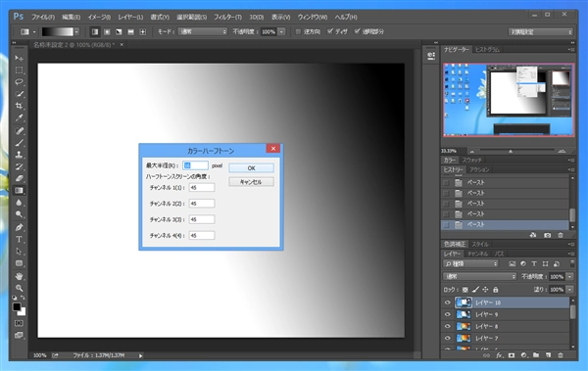588x371 pixels.
Task: Open layer filter 種類 dropdown
Action: pyautogui.click(x=470, y=264)
